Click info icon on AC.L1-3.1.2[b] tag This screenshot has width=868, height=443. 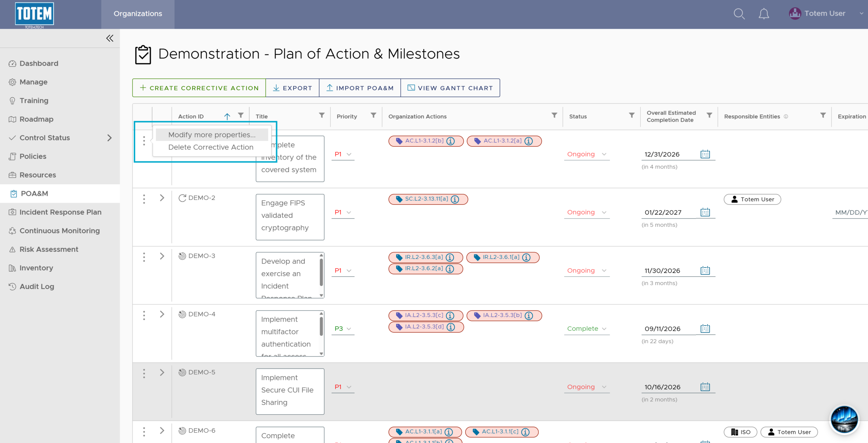pyautogui.click(x=451, y=141)
